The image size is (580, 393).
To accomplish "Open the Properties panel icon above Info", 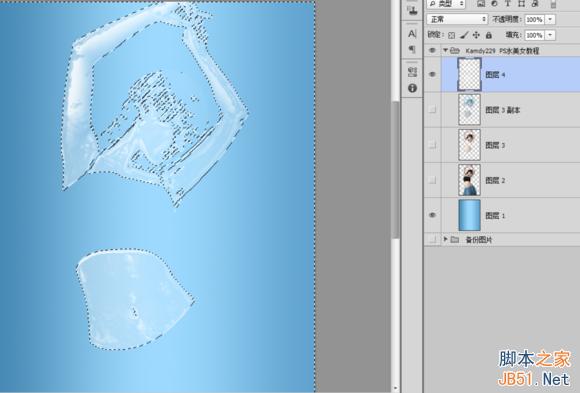I will (x=412, y=72).
